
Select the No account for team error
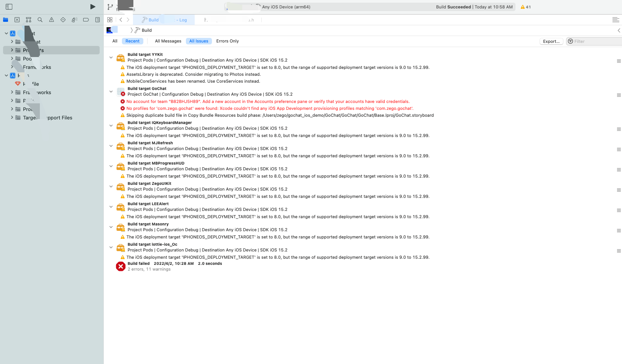click(268, 101)
